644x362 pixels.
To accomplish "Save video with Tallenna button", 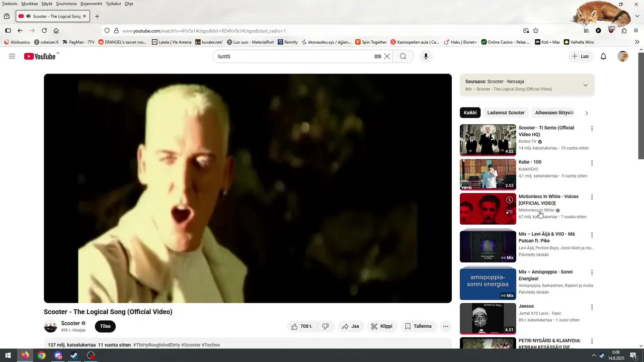I will point(419,326).
